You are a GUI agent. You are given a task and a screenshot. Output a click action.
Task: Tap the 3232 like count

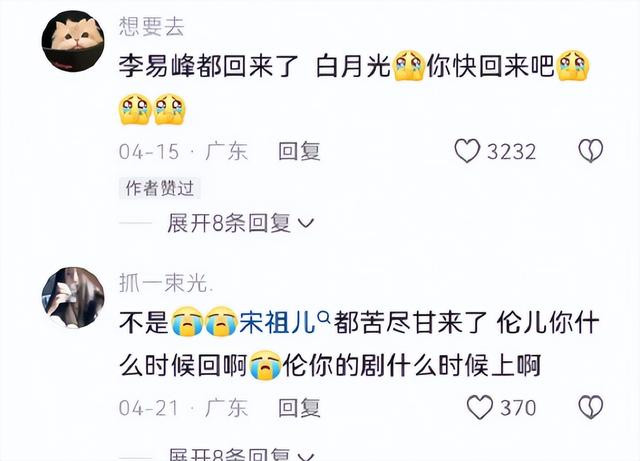511,152
